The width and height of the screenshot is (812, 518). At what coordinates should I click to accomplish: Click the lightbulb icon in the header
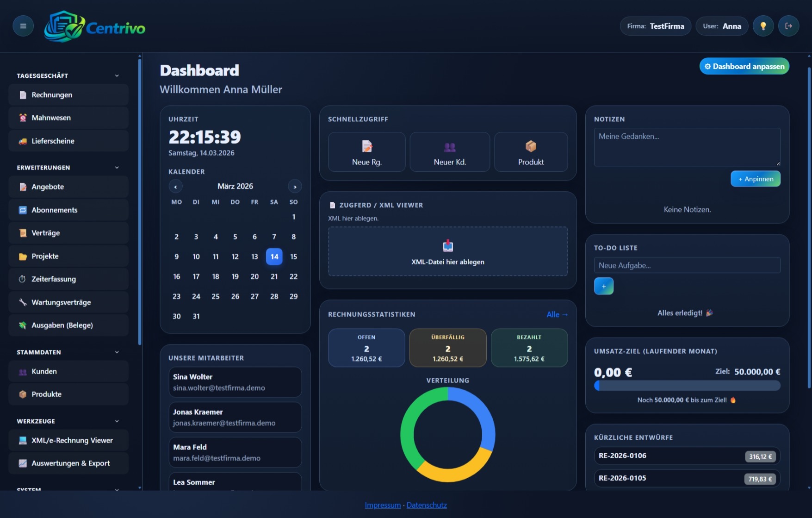point(763,26)
